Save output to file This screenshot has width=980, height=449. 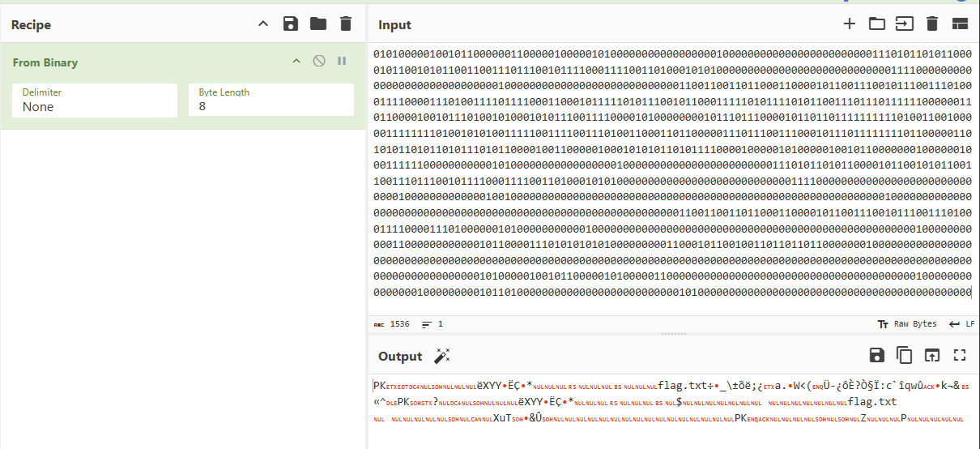tap(876, 355)
